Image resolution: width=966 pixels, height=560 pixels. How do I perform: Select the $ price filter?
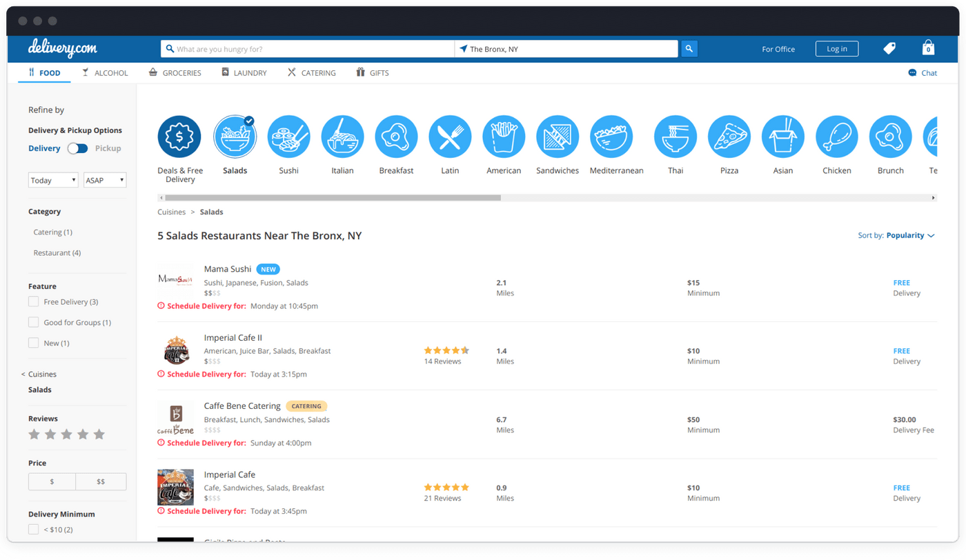point(52,481)
